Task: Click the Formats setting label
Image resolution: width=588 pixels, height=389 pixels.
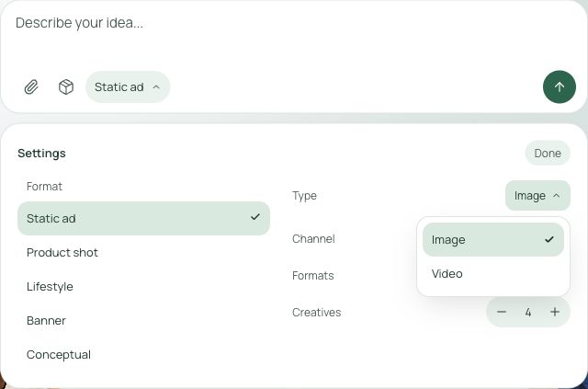Action: 313,276
